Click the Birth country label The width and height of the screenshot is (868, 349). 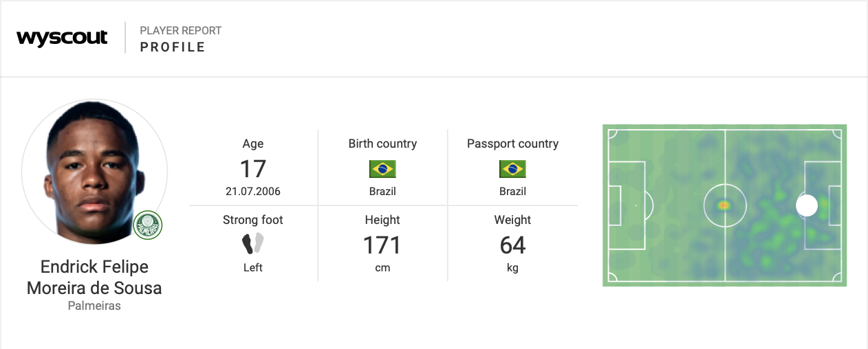tap(382, 144)
